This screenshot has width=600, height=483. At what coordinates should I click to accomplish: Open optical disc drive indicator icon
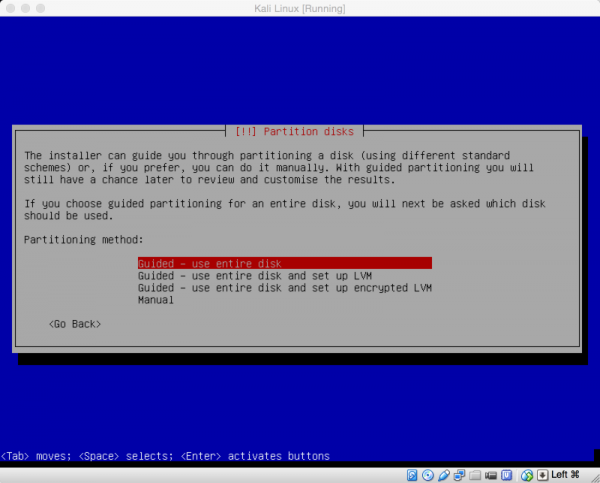[x=428, y=475]
